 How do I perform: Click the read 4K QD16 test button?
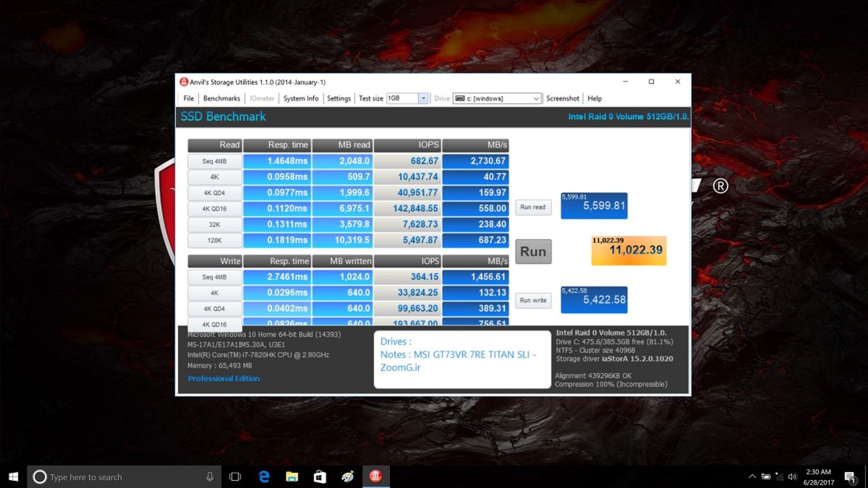click(x=214, y=209)
